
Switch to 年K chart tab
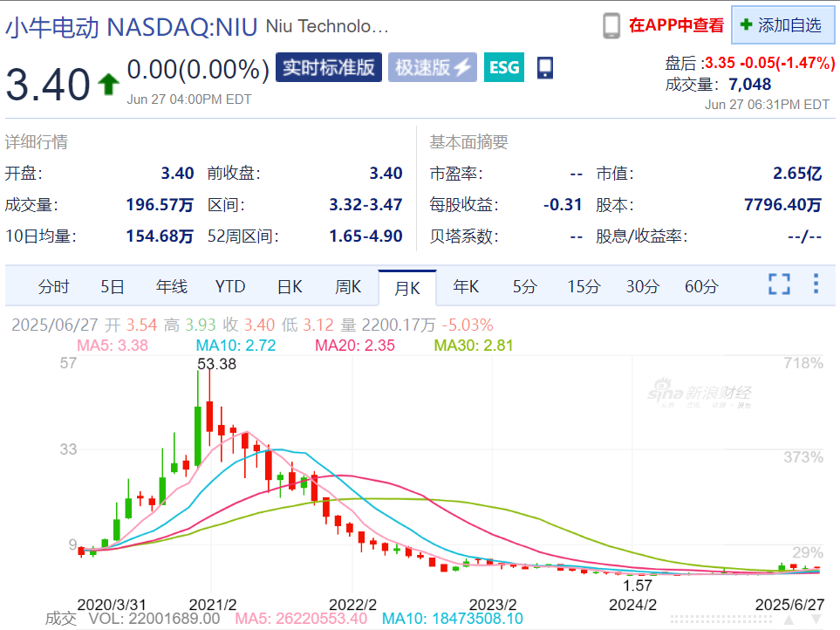(x=466, y=286)
